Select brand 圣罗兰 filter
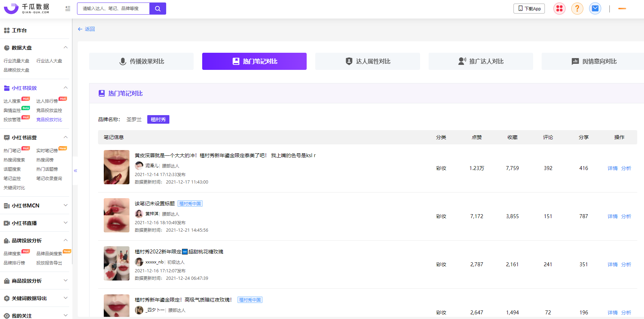 click(134, 119)
